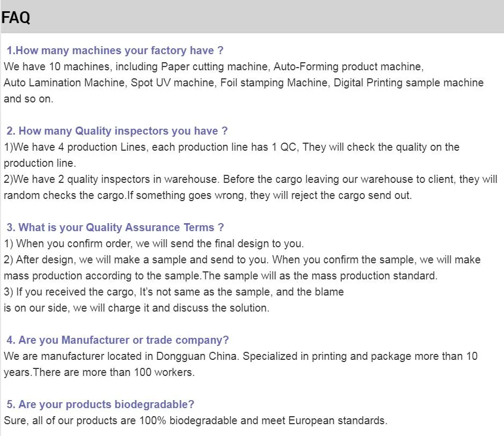
Task: Select question 1 about factory machines
Action: tap(115, 50)
